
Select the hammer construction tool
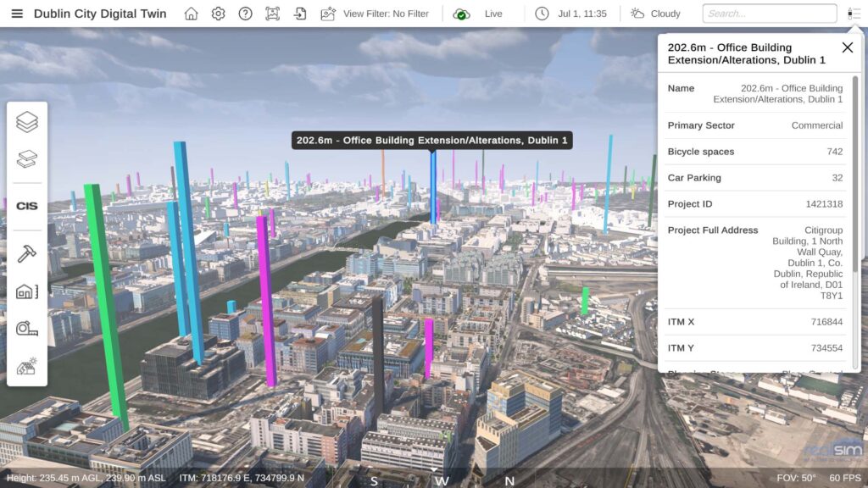pyautogui.click(x=26, y=253)
